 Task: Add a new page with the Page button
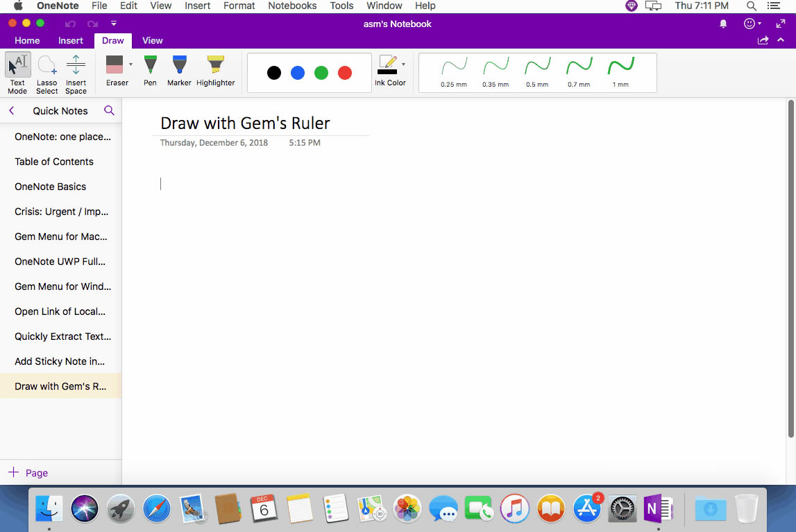pyautogui.click(x=28, y=472)
